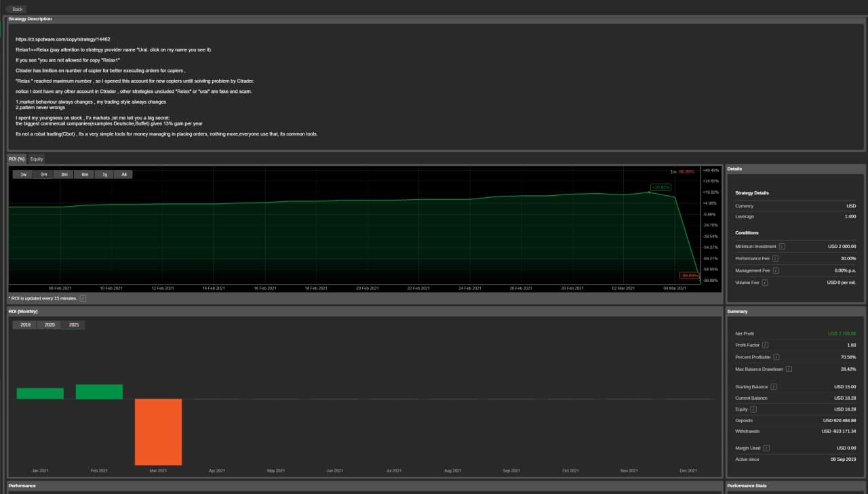Click the spotware strategy URL text
Viewport: 868px width, 494px height.
[62, 39]
